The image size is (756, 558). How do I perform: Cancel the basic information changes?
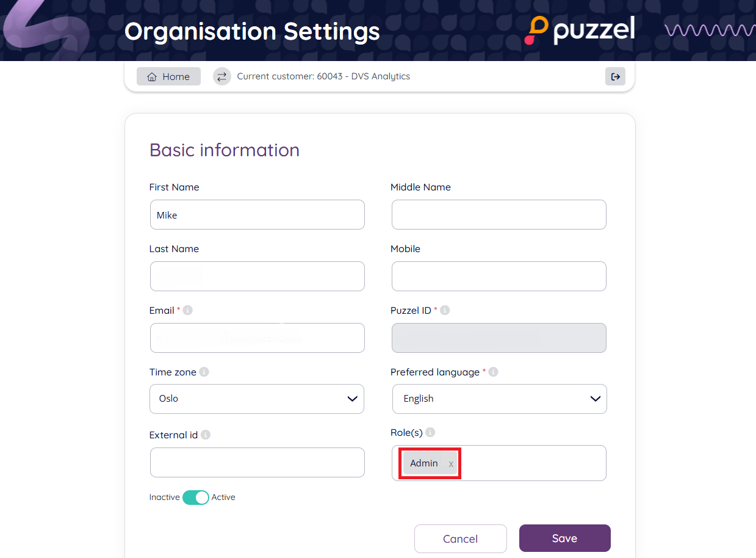[x=460, y=538]
